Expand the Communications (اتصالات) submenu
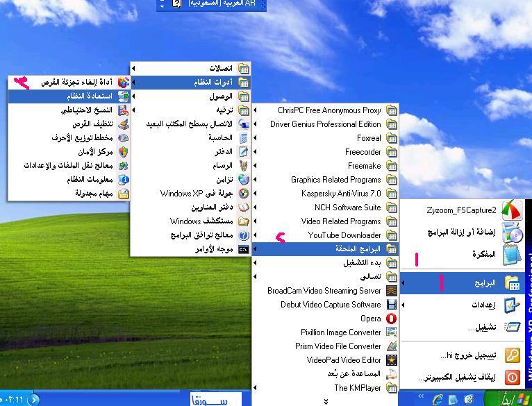 [191, 68]
